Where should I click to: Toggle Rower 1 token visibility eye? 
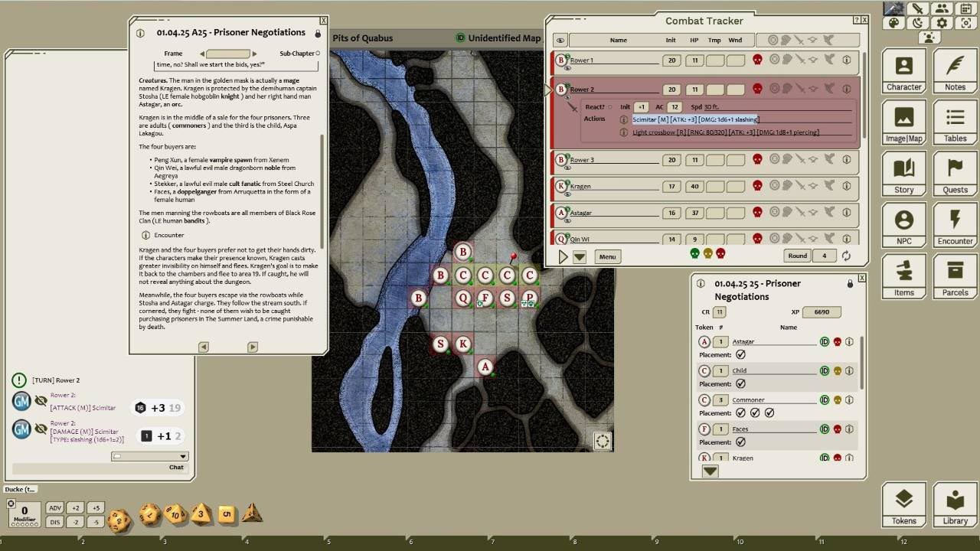(x=567, y=67)
